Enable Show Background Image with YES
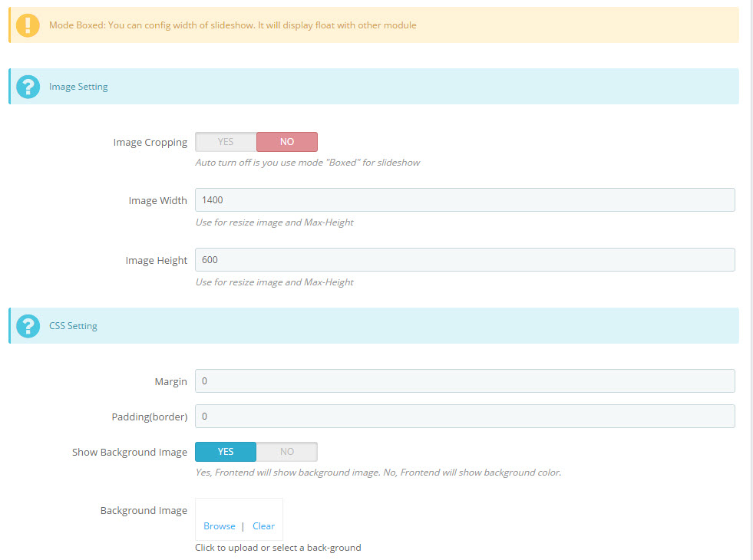 (x=226, y=452)
